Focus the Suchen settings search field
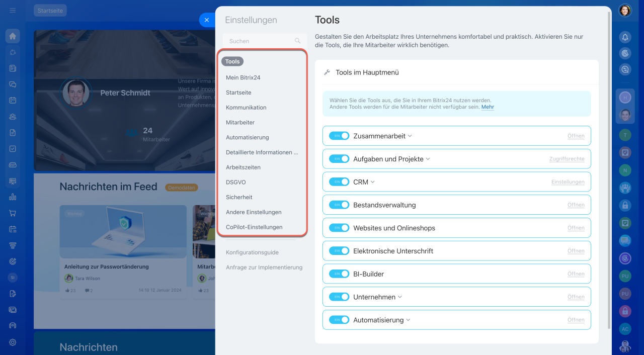The width and height of the screenshot is (644, 355). click(265, 41)
